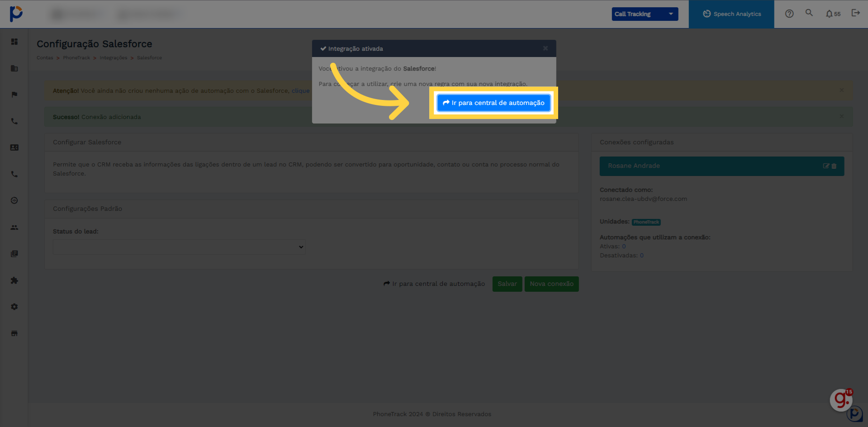Image resolution: width=868 pixels, height=427 pixels.
Task: Delete the Rosane Andrade connection via trash icon
Action: (x=834, y=166)
